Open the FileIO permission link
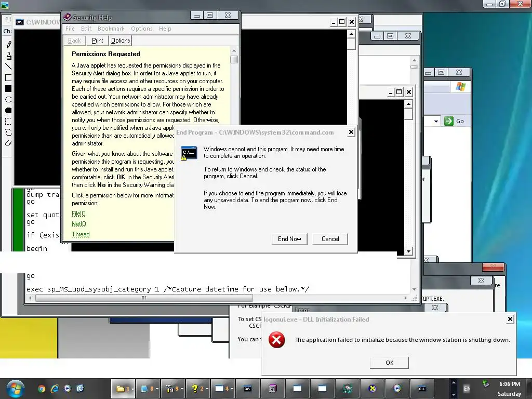Screen dimensions: 532x399 coord(78,214)
